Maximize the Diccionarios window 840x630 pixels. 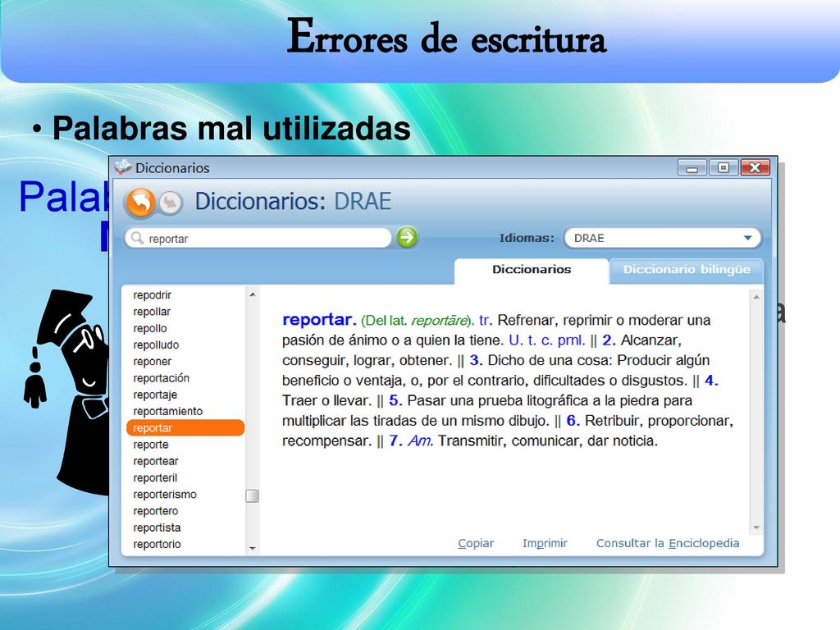(723, 167)
